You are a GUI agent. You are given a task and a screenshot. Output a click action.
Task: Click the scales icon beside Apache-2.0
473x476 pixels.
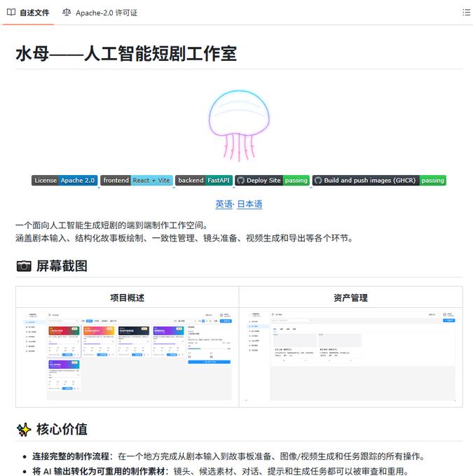(67, 13)
